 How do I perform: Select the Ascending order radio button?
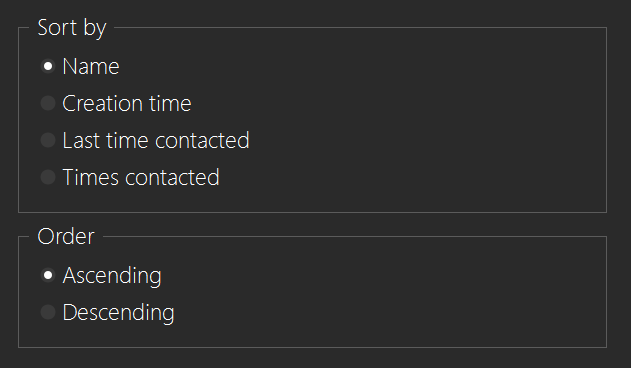(48, 275)
